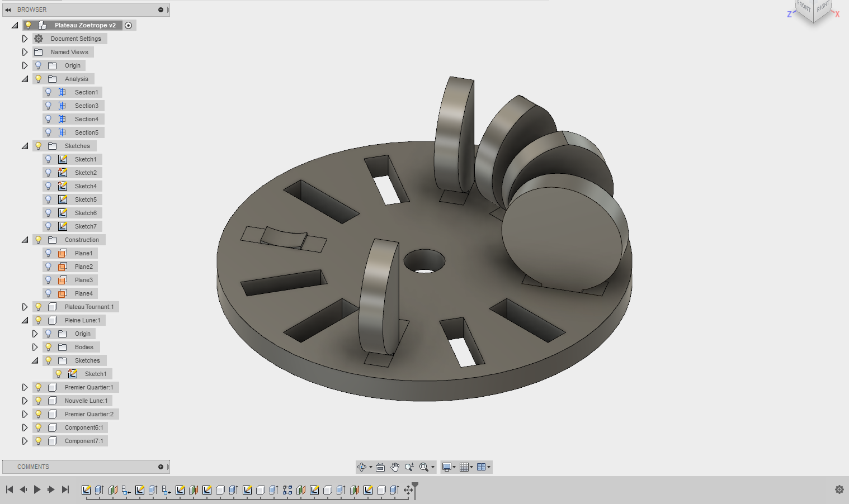
Task: Click the Component7:1 component icon
Action: click(x=53, y=441)
